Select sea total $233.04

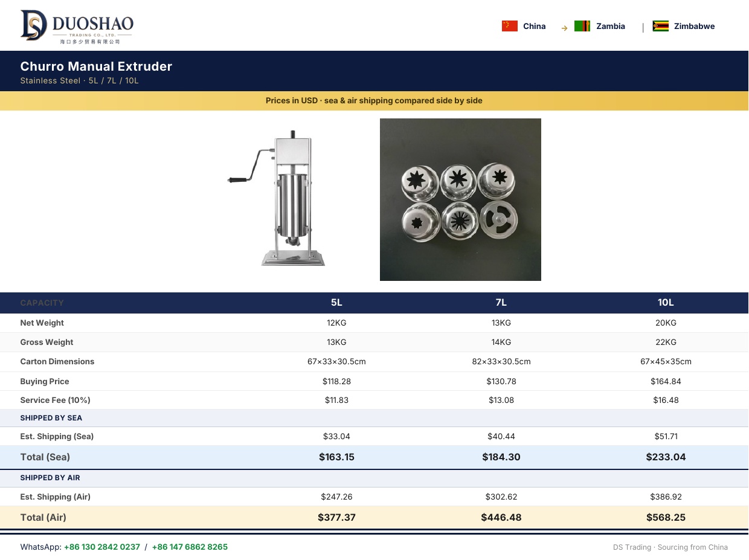(x=666, y=457)
